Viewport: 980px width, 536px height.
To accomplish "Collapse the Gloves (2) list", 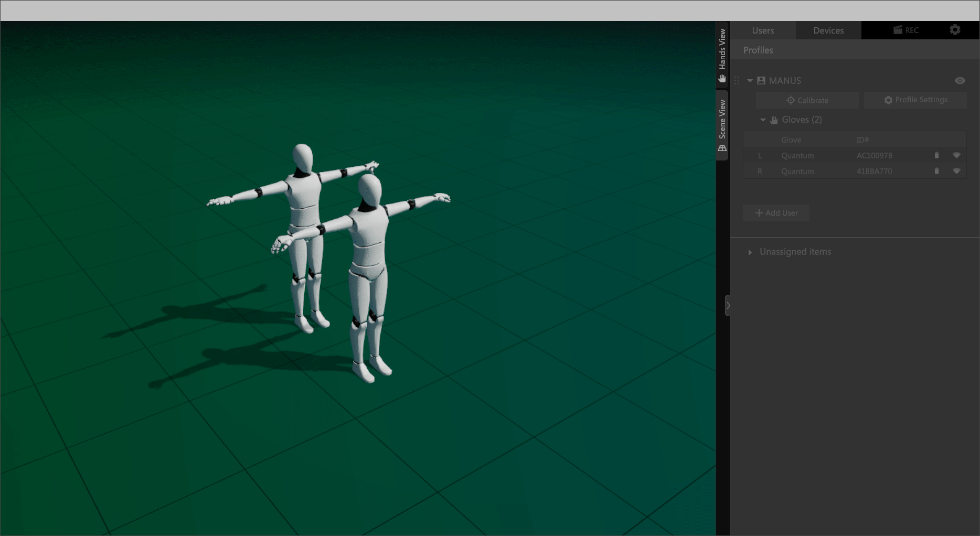I will 763,120.
